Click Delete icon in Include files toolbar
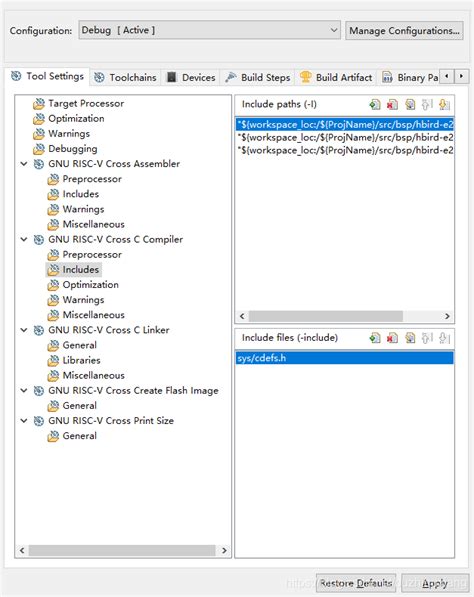Viewport: 474px width, 597px height. click(x=392, y=338)
